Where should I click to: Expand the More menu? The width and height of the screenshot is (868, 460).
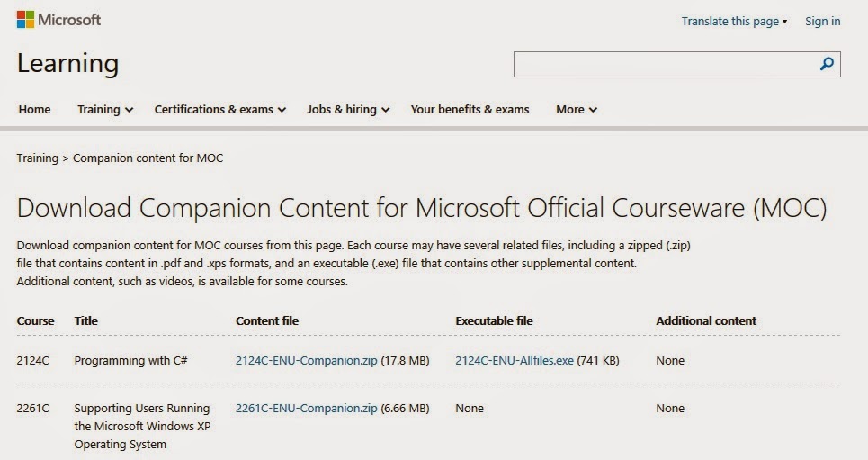coord(577,109)
